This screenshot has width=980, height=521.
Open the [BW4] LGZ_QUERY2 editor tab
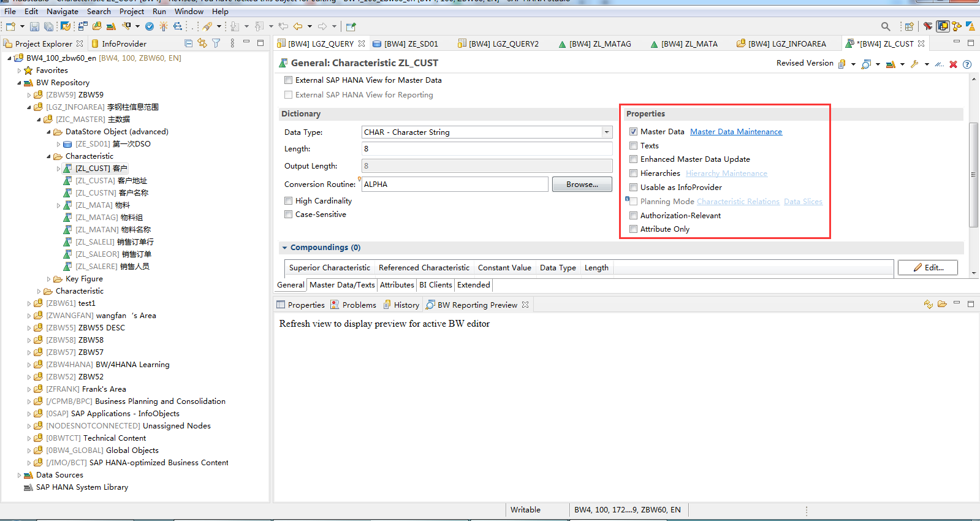498,44
